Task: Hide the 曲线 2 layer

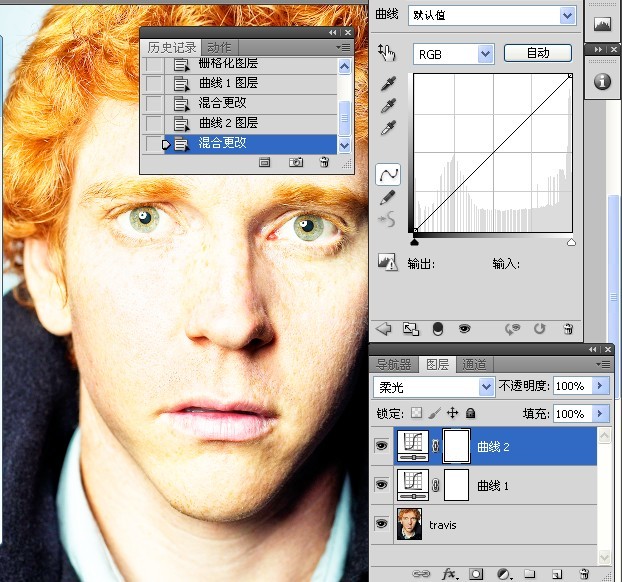Action: (x=382, y=446)
